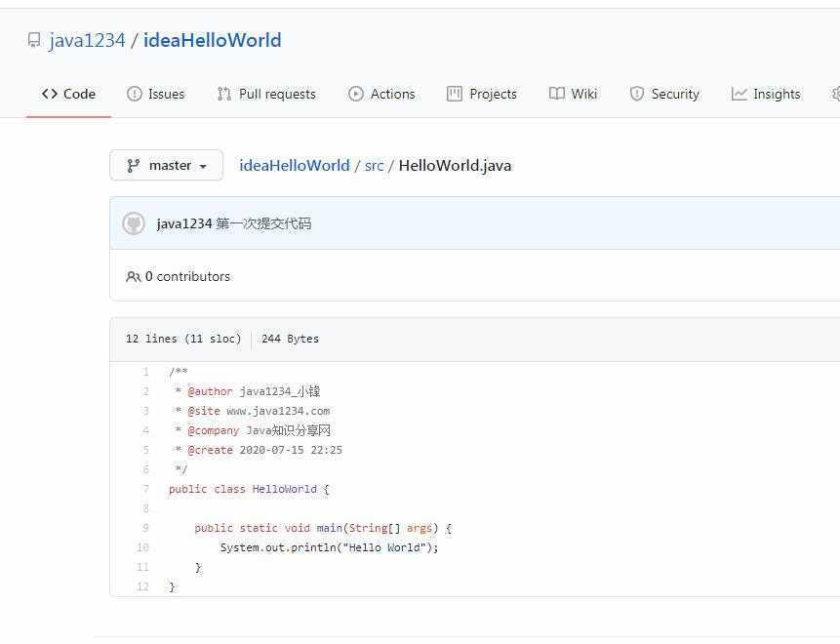Open the Actions tab

(x=382, y=94)
